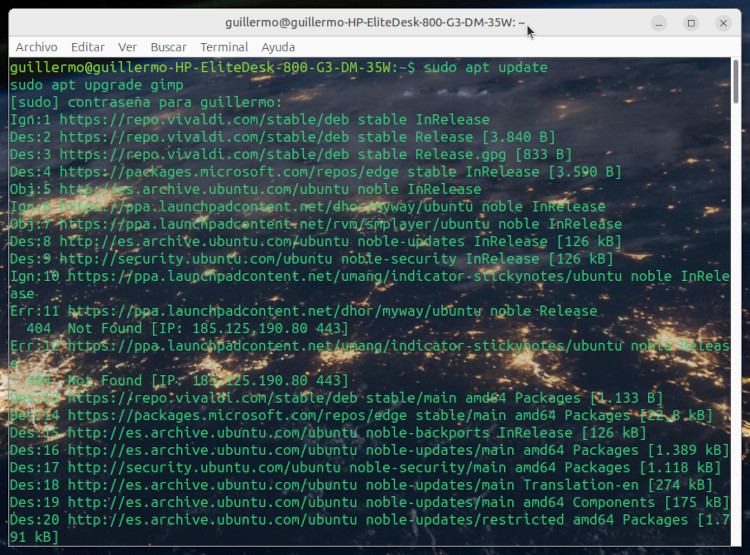Click the Des:8 noble-updates InRelease line
This screenshot has width=750, height=555.
click(316, 242)
